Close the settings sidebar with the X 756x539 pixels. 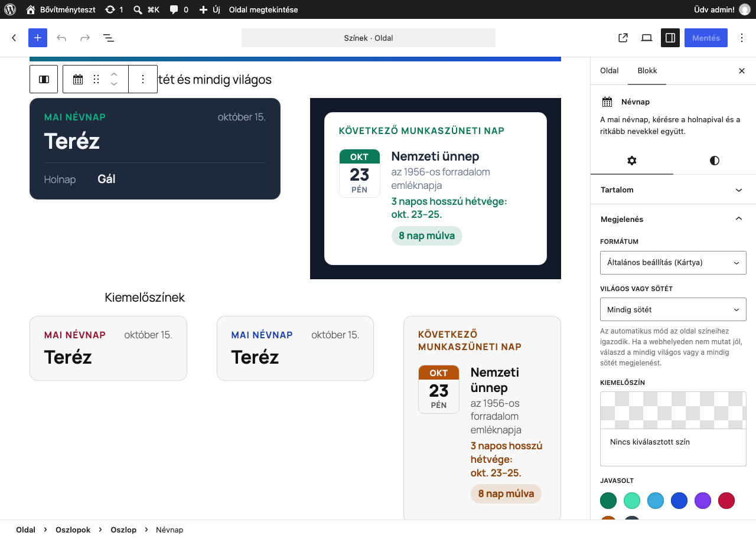pos(742,71)
